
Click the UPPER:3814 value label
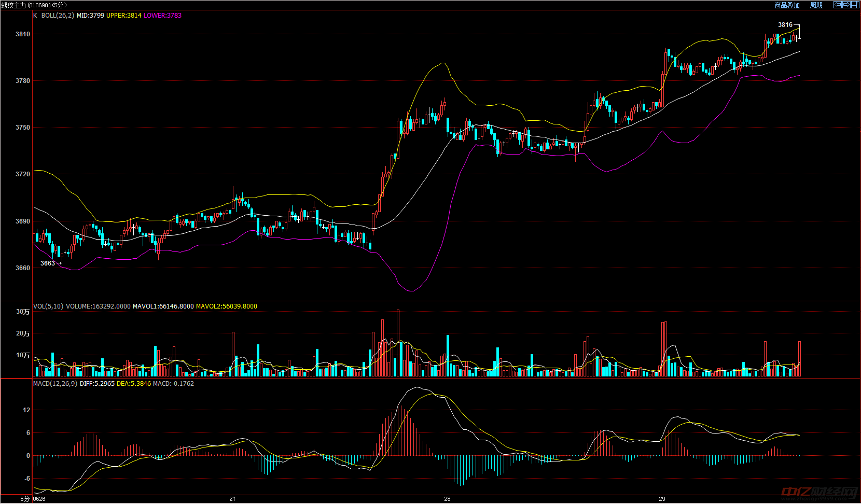pos(124,16)
